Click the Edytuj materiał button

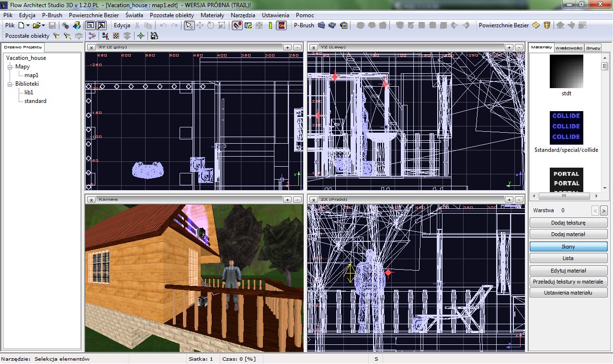point(568,271)
